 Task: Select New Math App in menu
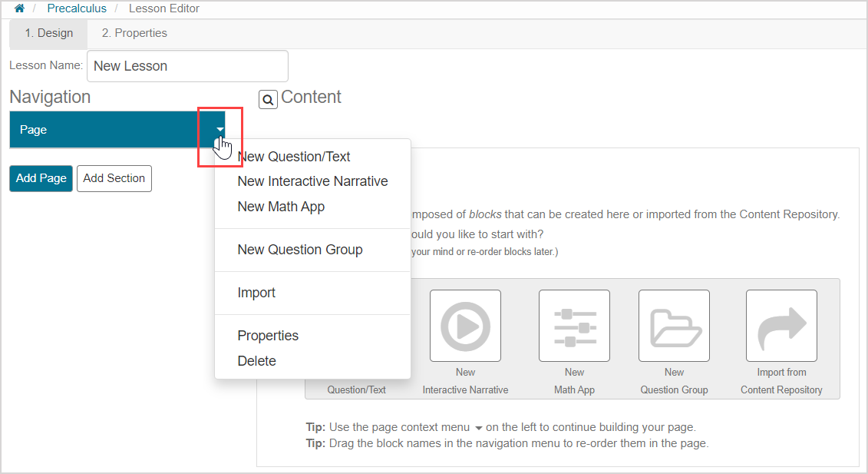pyautogui.click(x=281, y=207)
